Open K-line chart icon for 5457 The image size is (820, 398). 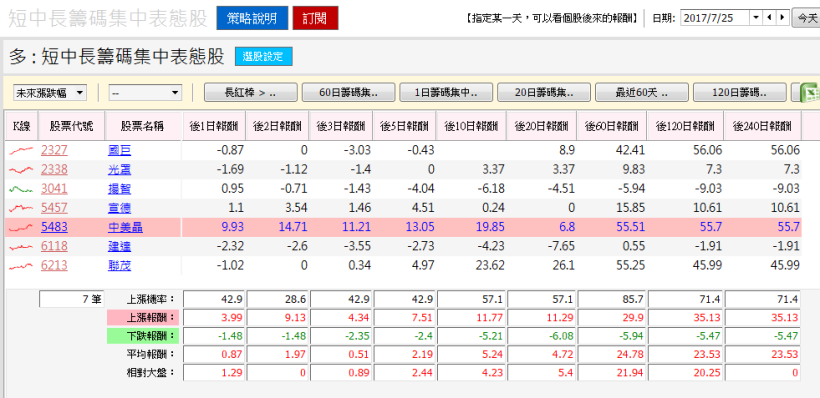[21, 208]
